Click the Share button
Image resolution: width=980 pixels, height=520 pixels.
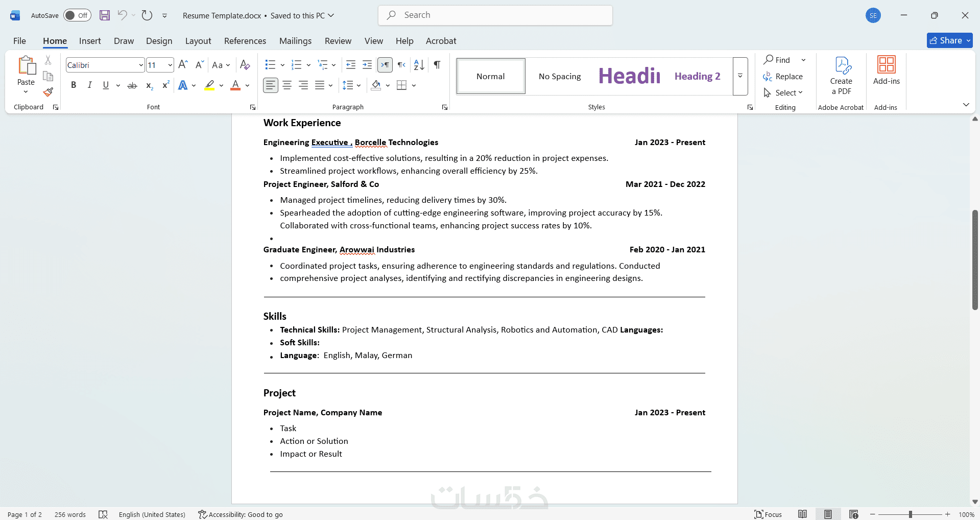(x=950, y=40)
